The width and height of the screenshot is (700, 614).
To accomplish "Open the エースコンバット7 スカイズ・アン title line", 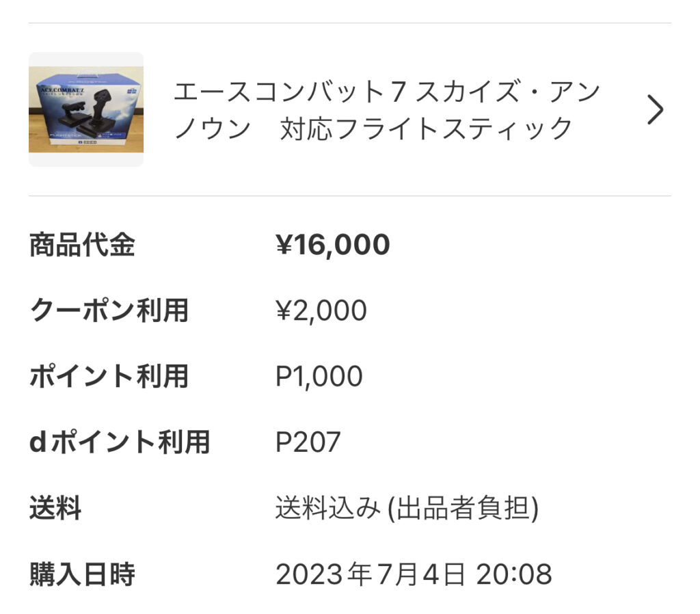I will pyautogui.click(x=386, y=92).
